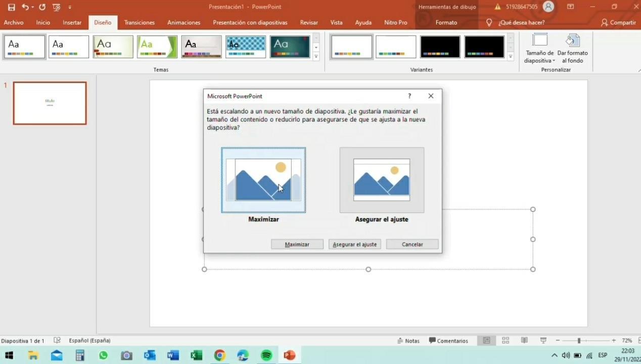Toggle the Notas pane
Screen dimensions: 641x364
[x=408, y=341]
